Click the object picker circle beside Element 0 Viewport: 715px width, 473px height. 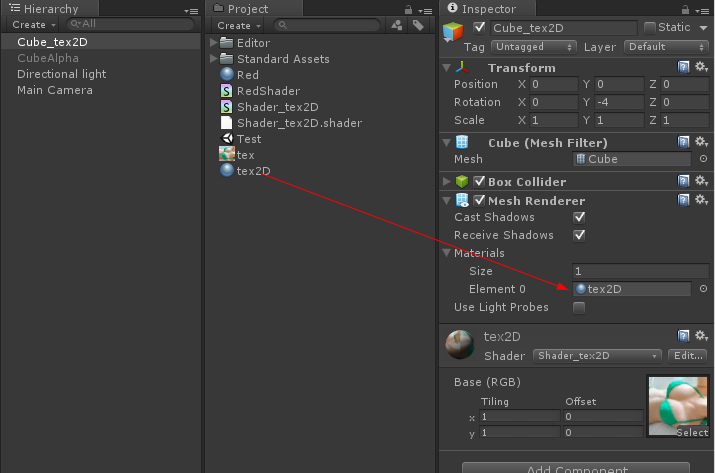pyautogui.click(x=703, y=289)
